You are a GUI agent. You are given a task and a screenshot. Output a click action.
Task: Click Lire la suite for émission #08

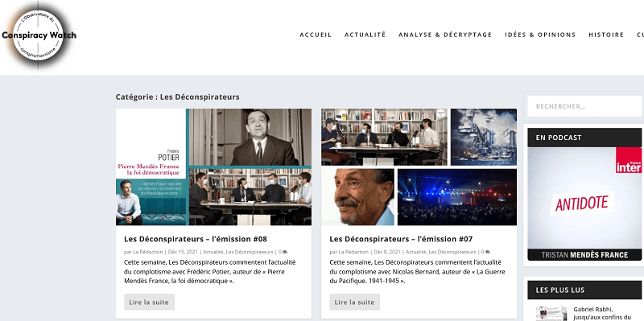149,302
